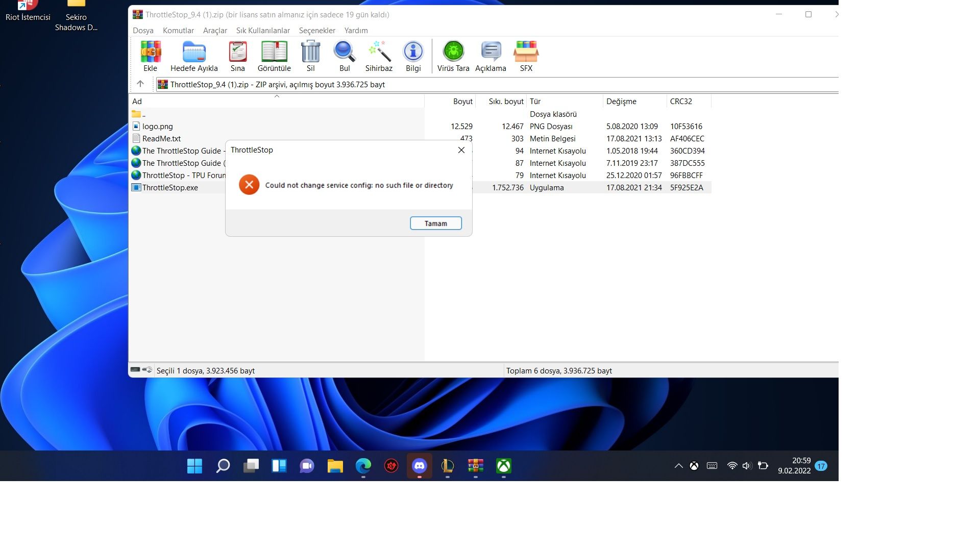Select the logo.png file entry

(157, 127)
